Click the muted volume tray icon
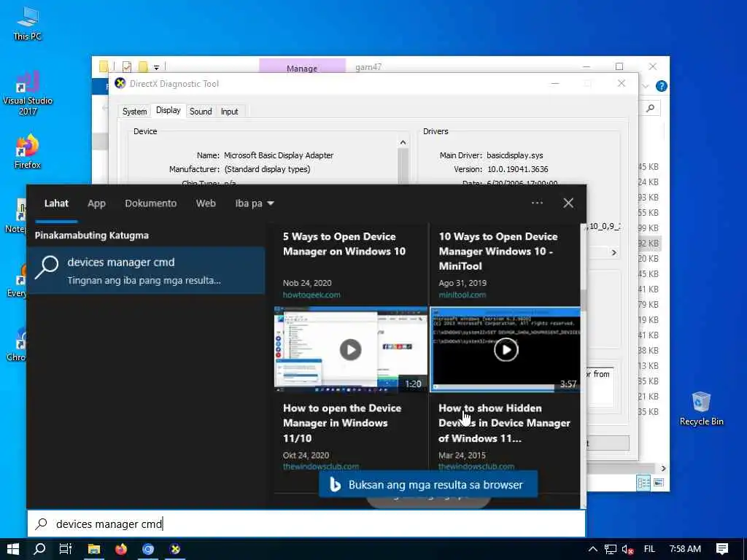 [x=627, y=549]
